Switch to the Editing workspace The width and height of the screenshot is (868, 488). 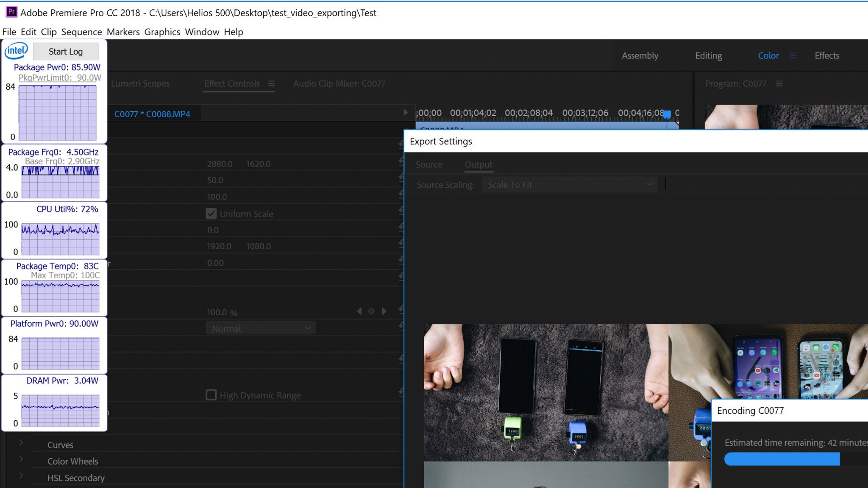point(709,55)
